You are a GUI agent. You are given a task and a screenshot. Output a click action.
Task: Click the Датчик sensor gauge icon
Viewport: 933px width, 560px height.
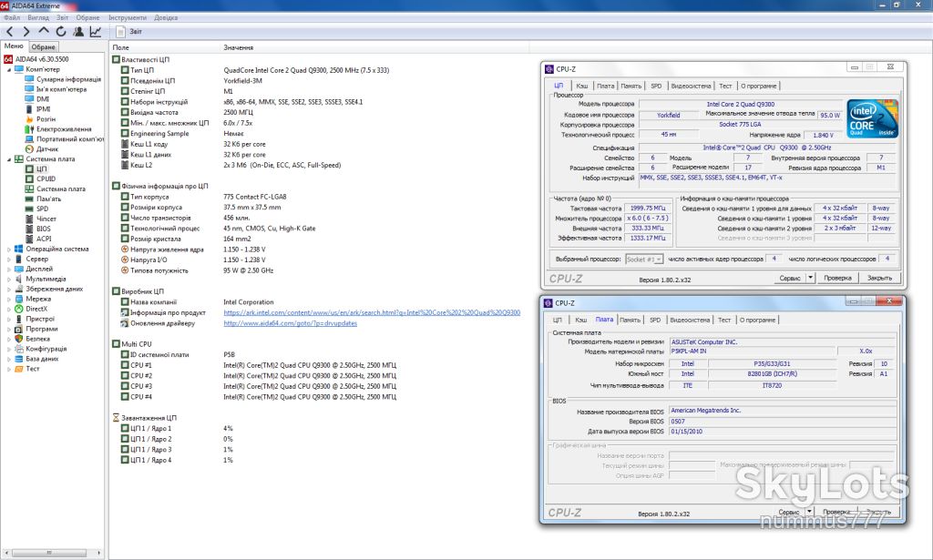(29, 149)
